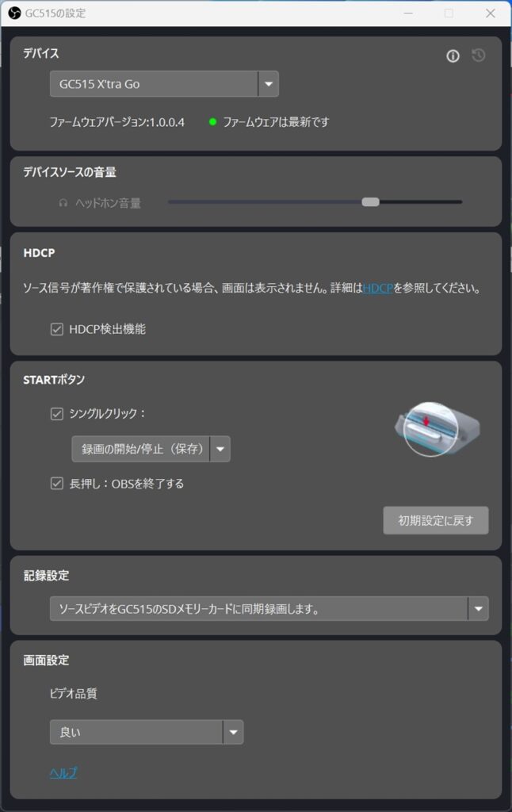Expand the 録画の開始/停止（保存） action dropdown
The height and width of the screenshot is (812, 512).
[x=151, y=449]
